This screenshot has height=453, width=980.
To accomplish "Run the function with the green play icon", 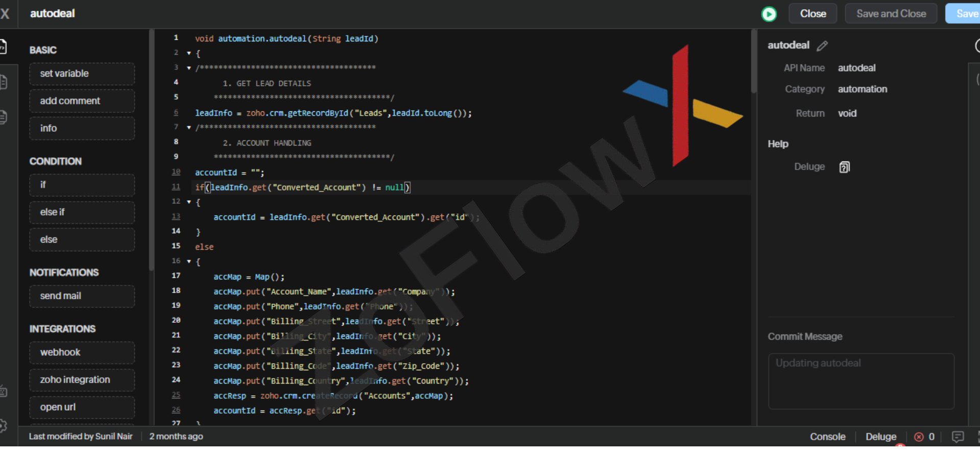I will (x=769, y=14).
